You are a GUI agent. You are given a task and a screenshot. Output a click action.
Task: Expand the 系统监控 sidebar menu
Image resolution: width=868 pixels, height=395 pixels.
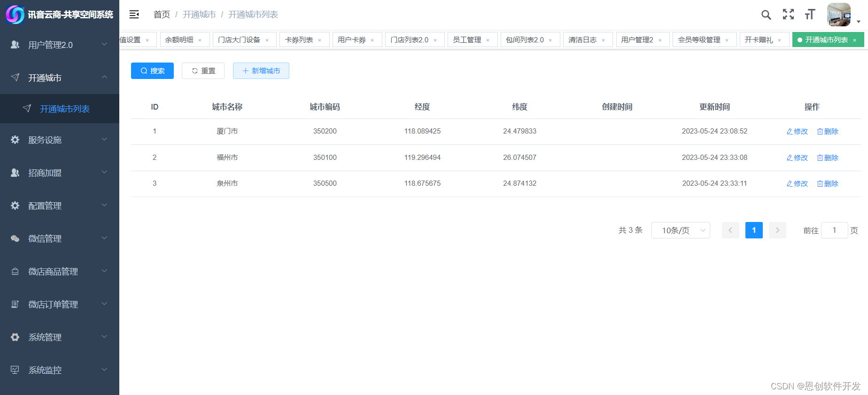[60, 370]
